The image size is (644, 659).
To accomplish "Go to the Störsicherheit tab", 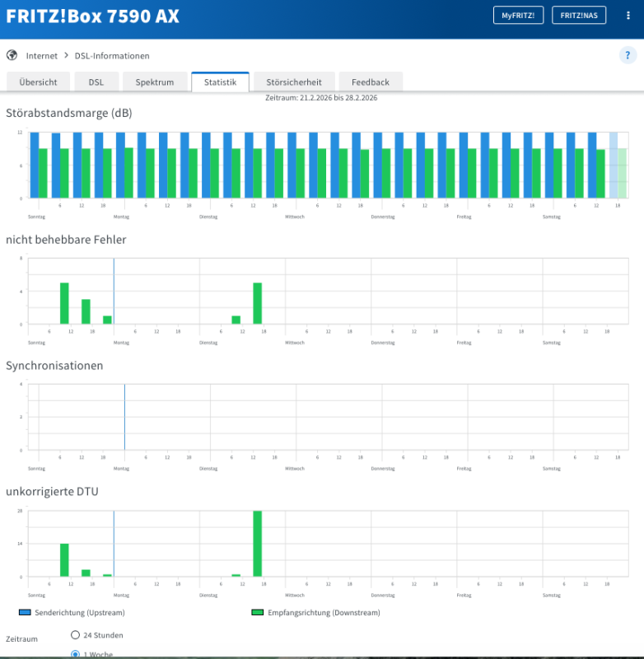I will tap(294, 82).
